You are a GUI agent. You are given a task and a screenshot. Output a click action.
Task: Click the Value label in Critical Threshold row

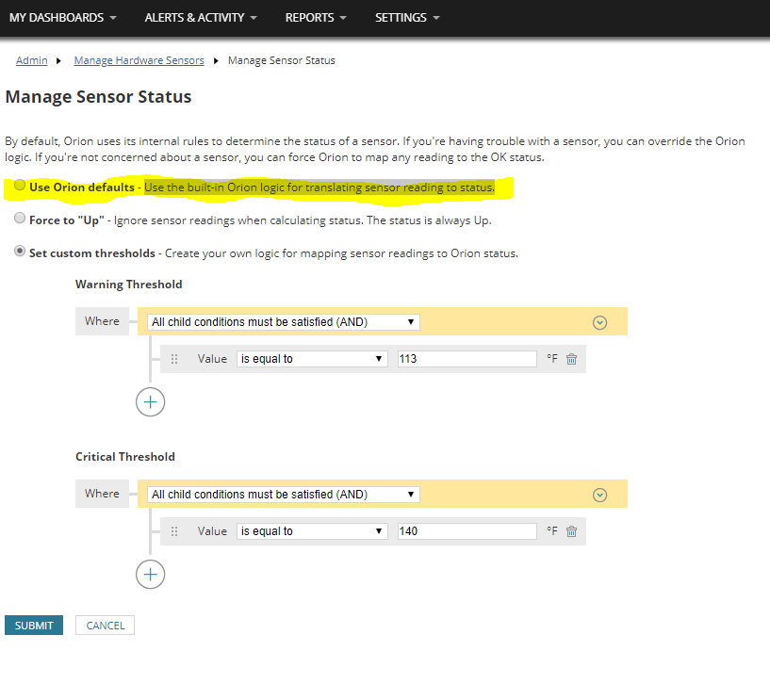coord(212,531)
